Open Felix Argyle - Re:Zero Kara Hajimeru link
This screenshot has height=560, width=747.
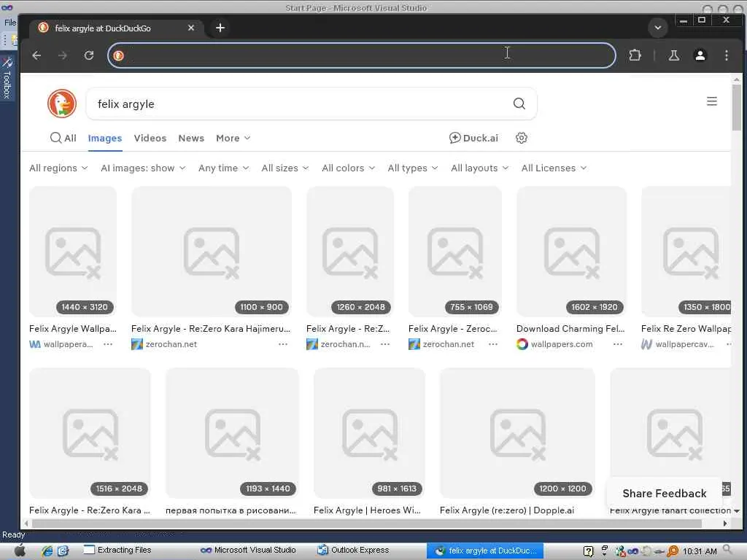click(x=211, y=329)
